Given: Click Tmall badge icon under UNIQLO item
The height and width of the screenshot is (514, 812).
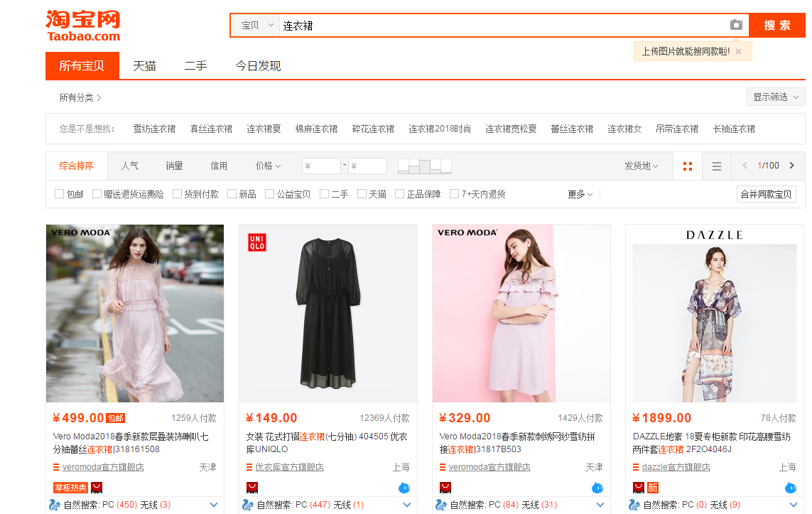Looking at the screenshot, I should click(x=252, y=488).
